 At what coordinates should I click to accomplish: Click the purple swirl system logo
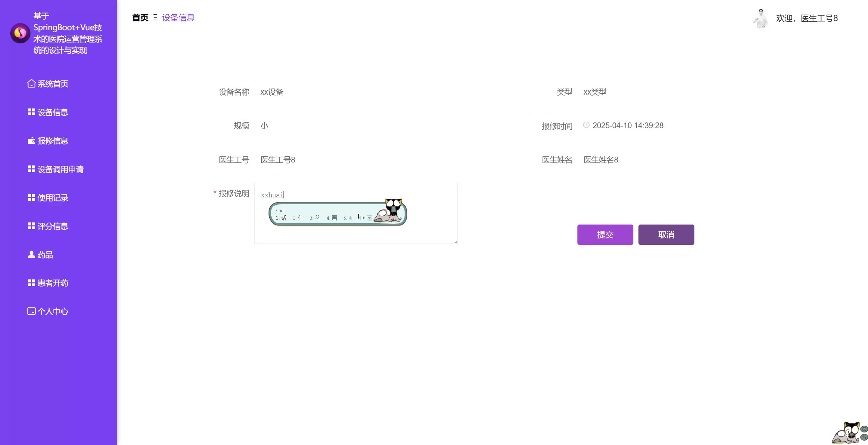coord(20,33)
